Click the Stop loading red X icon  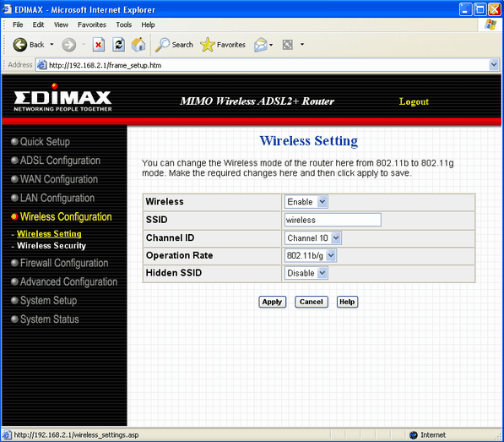click(99, 45)
